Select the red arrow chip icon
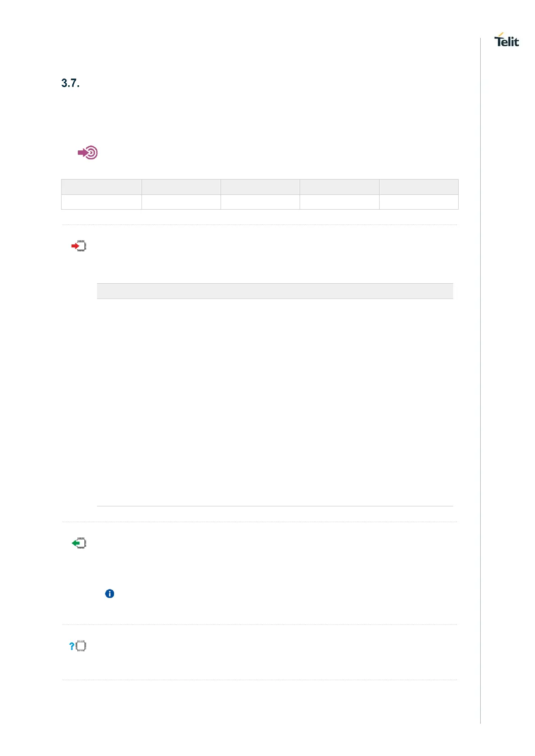This screenshot has height=756, width=535. click(79, 246)
